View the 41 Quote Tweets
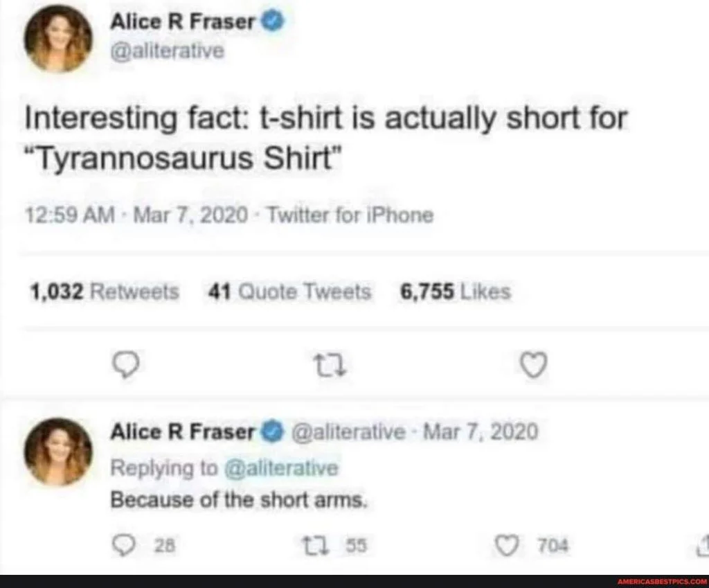The height and width of the screenshot is (588, 709). point(289,292)
